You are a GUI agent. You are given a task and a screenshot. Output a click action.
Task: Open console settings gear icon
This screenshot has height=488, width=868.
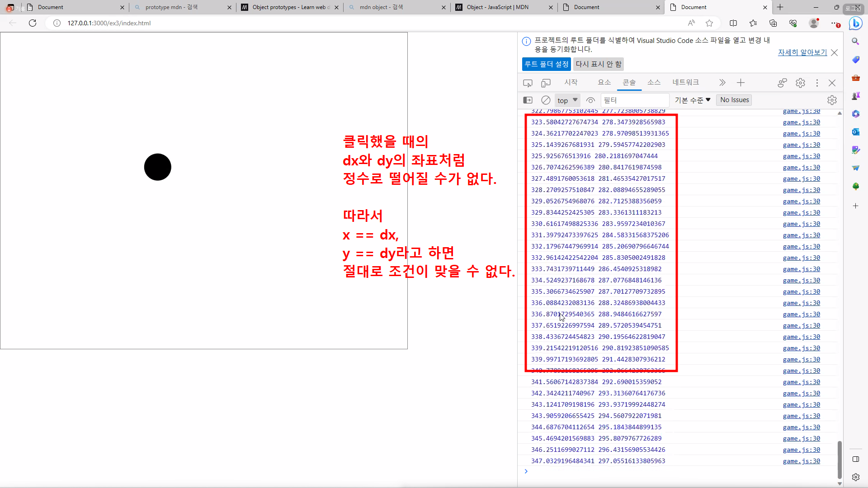(832, 100)
